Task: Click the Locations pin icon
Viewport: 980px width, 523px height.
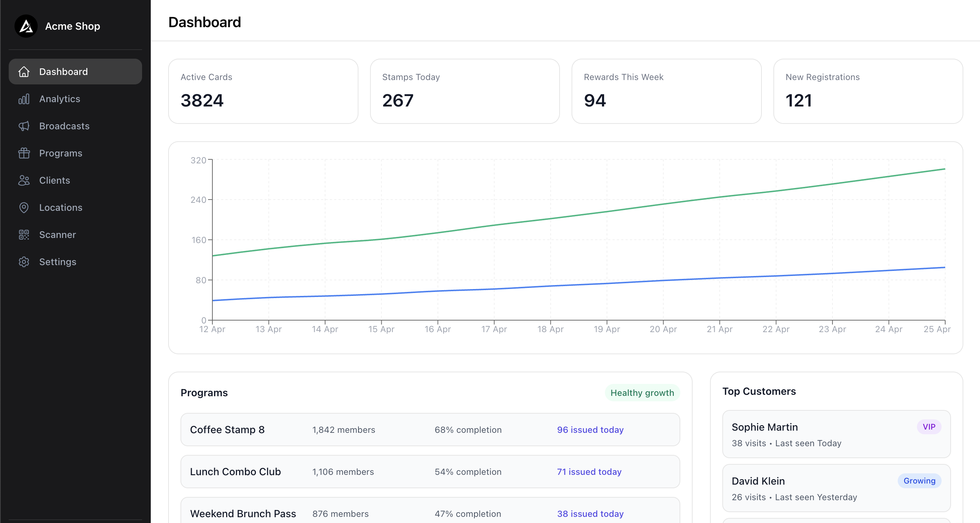Action: click(24, 208)
